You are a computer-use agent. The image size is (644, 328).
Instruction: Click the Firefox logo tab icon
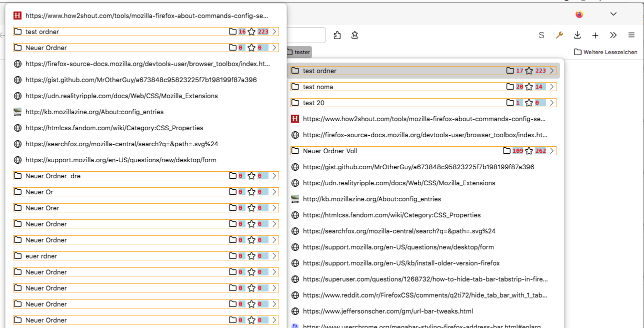pyautogui.click(x=579, y=14)
